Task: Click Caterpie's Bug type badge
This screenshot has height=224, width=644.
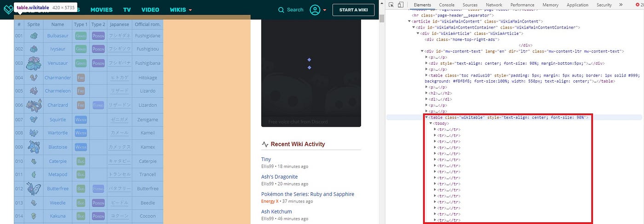Action: point(80,161)
